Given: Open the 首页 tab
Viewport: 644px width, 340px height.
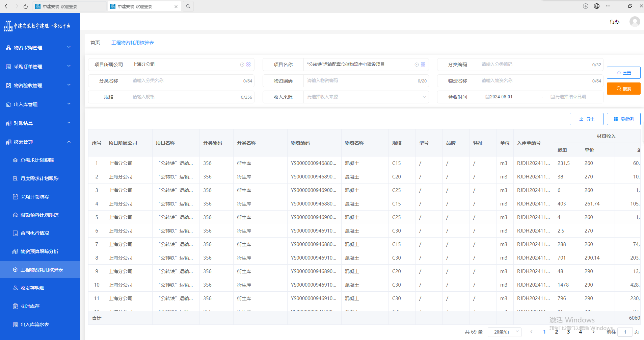Looking at the screenshot, I should tap(95, 43).
